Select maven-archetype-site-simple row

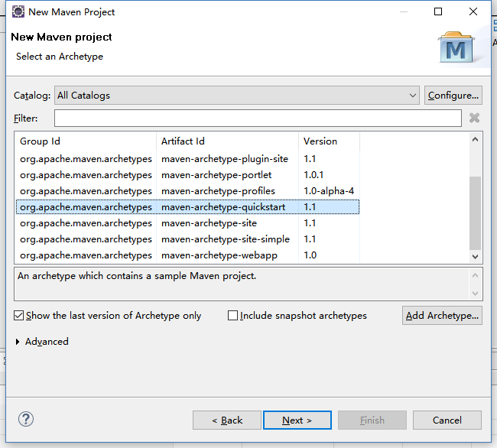[187, 239]
